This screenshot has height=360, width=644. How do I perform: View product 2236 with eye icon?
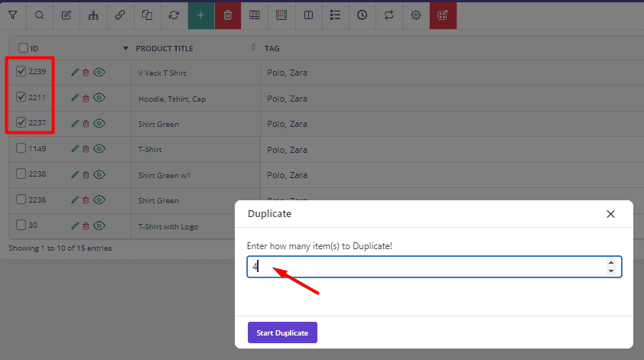tap(99, 200)
